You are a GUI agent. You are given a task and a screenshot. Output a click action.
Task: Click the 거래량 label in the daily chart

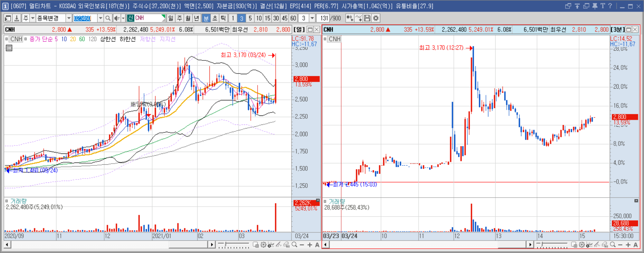[18, 201]
